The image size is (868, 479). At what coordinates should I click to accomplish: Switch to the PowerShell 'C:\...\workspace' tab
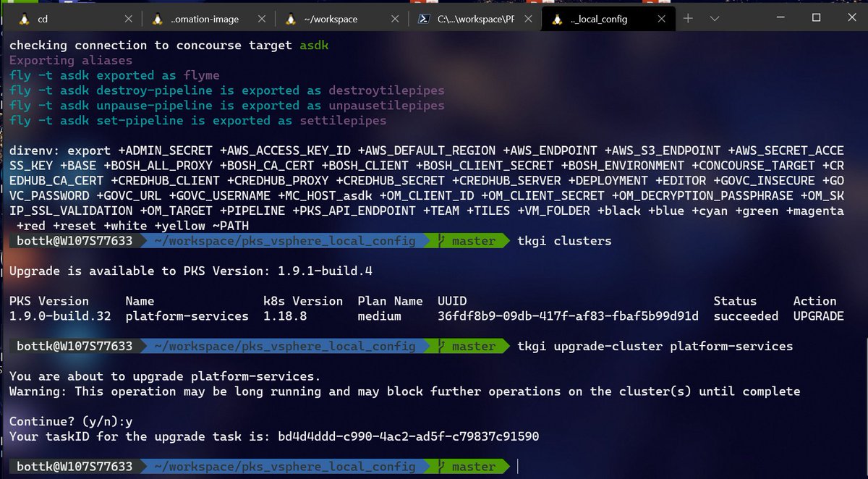click(x=475, y=19)
